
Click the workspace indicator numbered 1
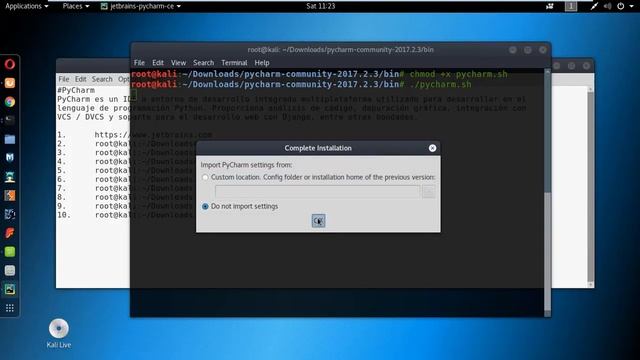(571, 6)
